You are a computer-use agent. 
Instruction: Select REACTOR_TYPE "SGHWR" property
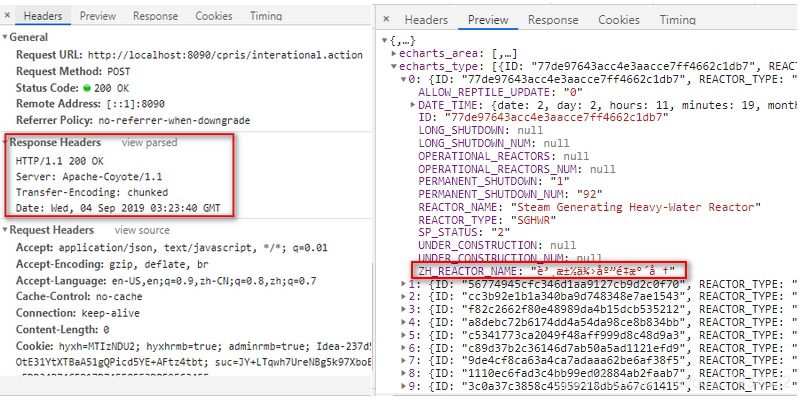(x=487, y=220)
